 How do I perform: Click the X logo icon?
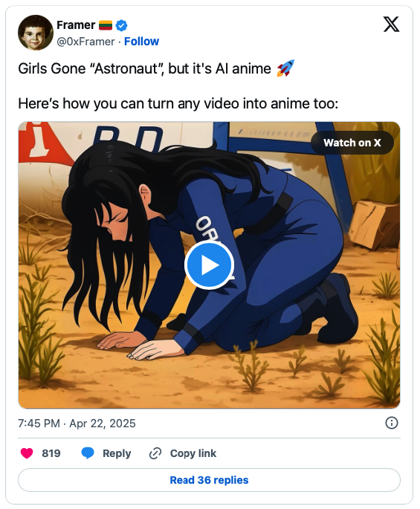pyautogui.click(x=391, y=25)
